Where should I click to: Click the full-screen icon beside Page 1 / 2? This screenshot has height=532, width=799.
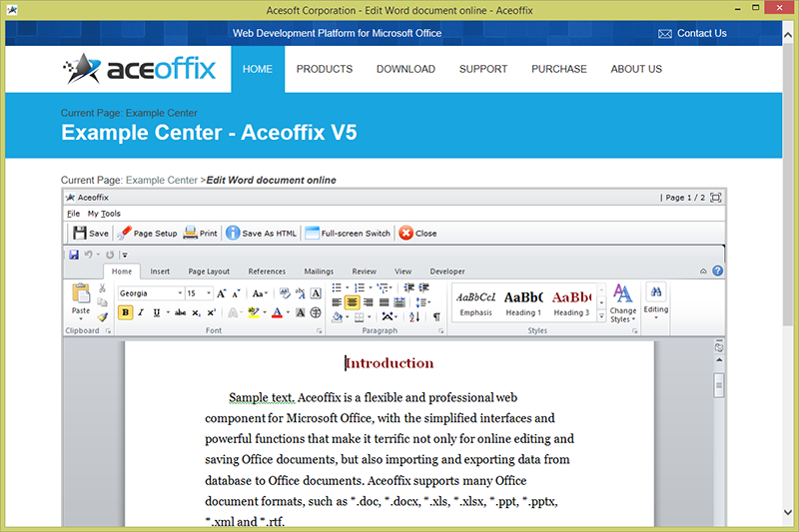click(715, 198)
